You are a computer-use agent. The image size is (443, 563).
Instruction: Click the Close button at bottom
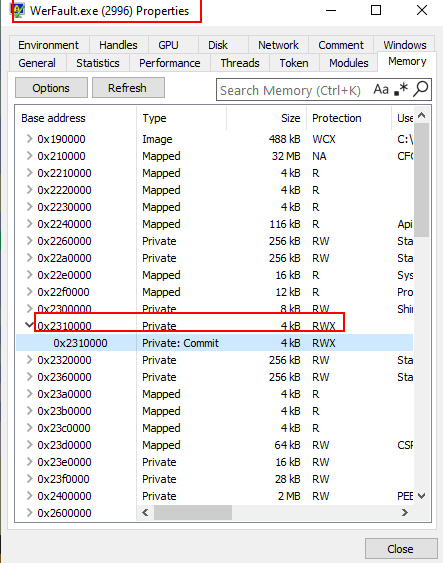click(x=401, y=549)
